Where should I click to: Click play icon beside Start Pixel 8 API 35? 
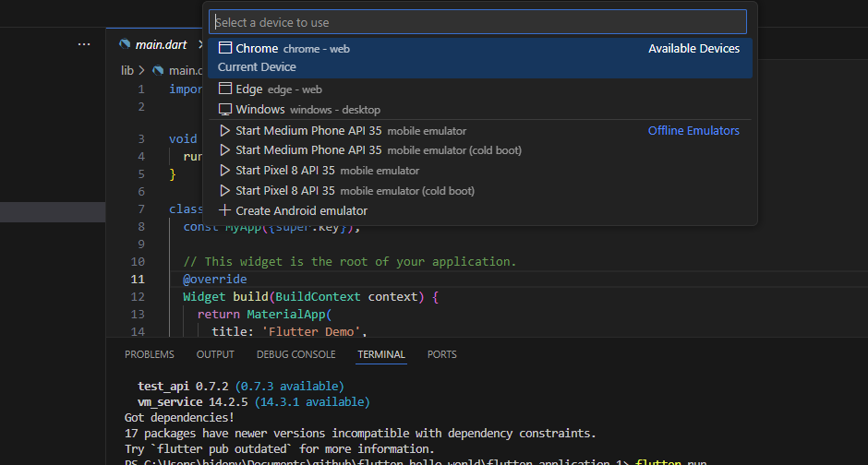pyautogui.click(x=225, y=171)
